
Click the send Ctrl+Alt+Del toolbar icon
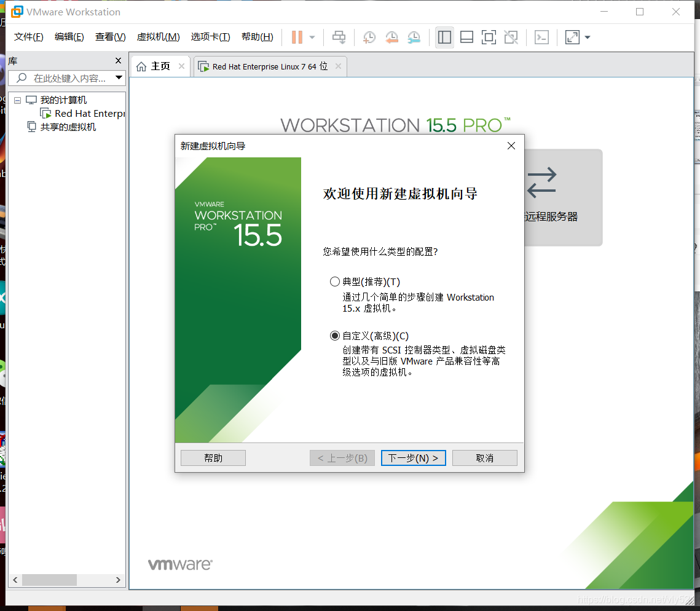(x=339, y=37)
